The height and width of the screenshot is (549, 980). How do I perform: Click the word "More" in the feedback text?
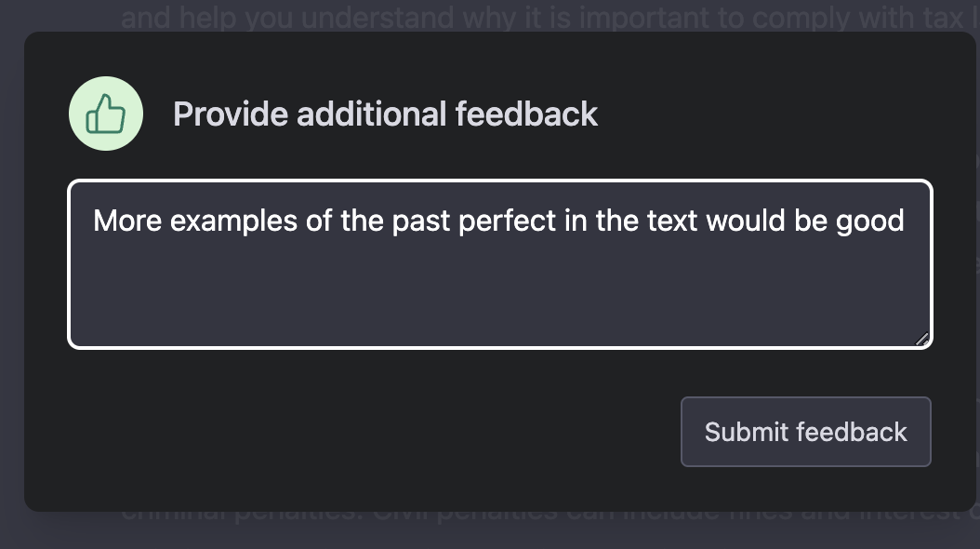point(127,221)
